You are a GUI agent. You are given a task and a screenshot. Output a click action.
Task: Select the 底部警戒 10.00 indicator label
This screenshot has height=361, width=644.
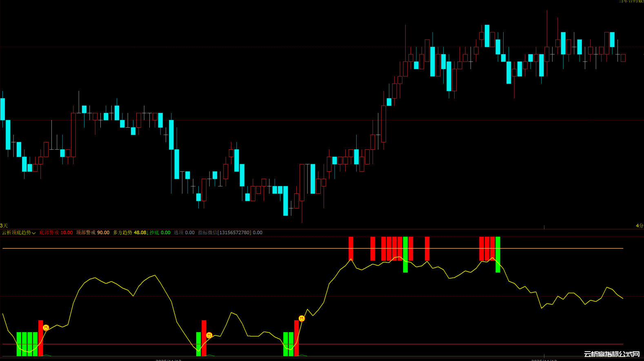coord(56,233)
